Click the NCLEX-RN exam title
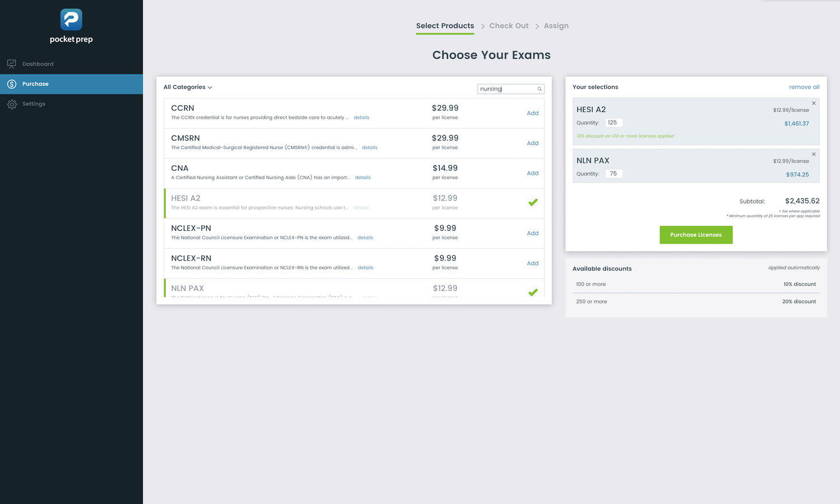Screen dimensions: 840x504 (x=191, y=258)
